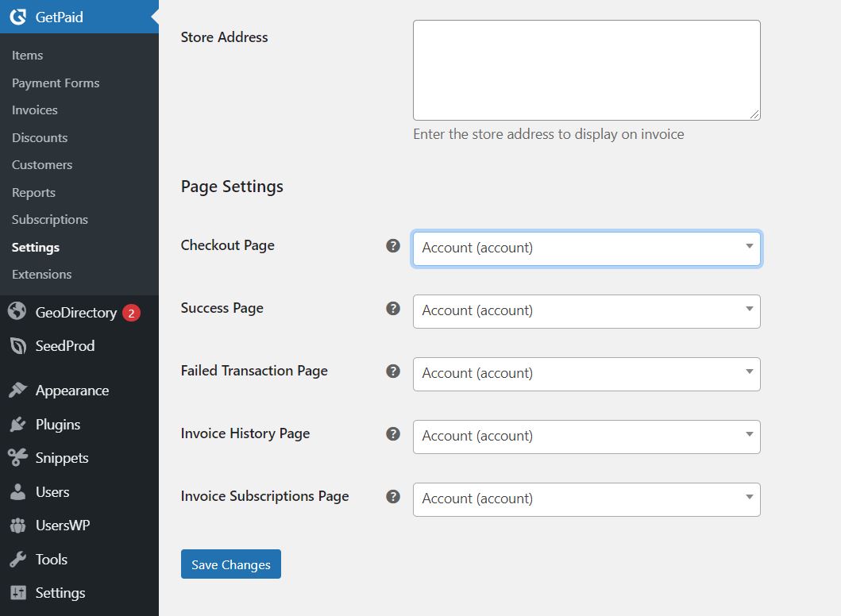Click into the Store Address text area
Viewport: 841px width, 616px height.
click(x=586, y=69)
